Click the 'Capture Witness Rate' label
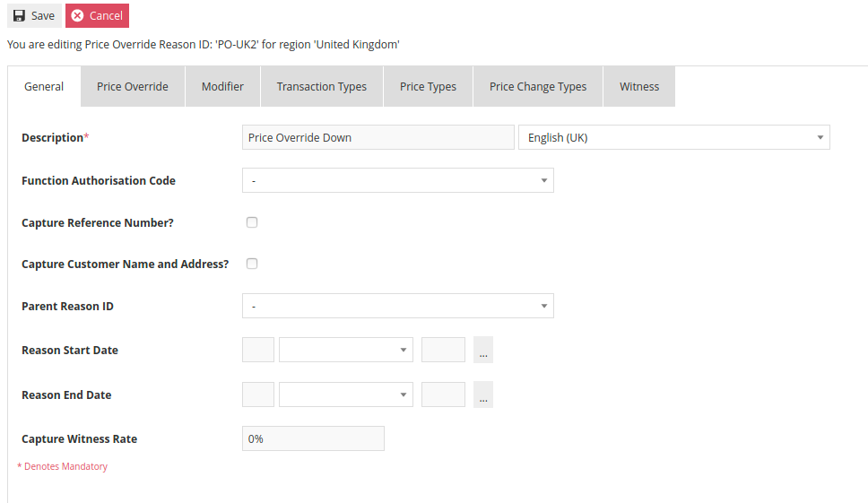Image resolution: width=868 pixels, height=503 pixels. coord(79,438)
